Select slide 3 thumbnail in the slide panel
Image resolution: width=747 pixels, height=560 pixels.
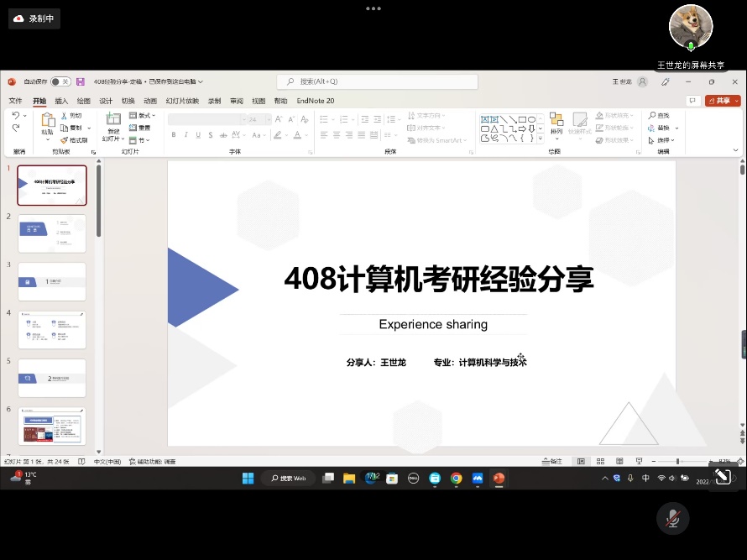[52, 281]
